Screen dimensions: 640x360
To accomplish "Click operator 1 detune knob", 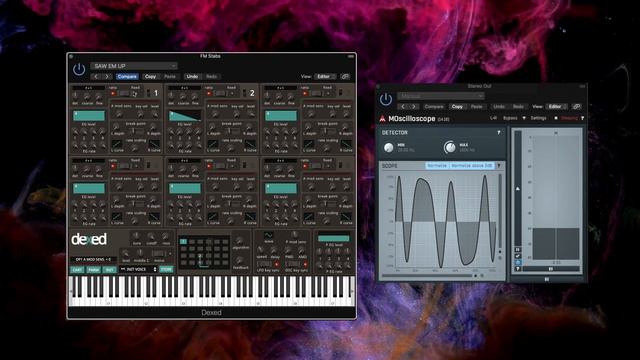I will tap(75, 96).
